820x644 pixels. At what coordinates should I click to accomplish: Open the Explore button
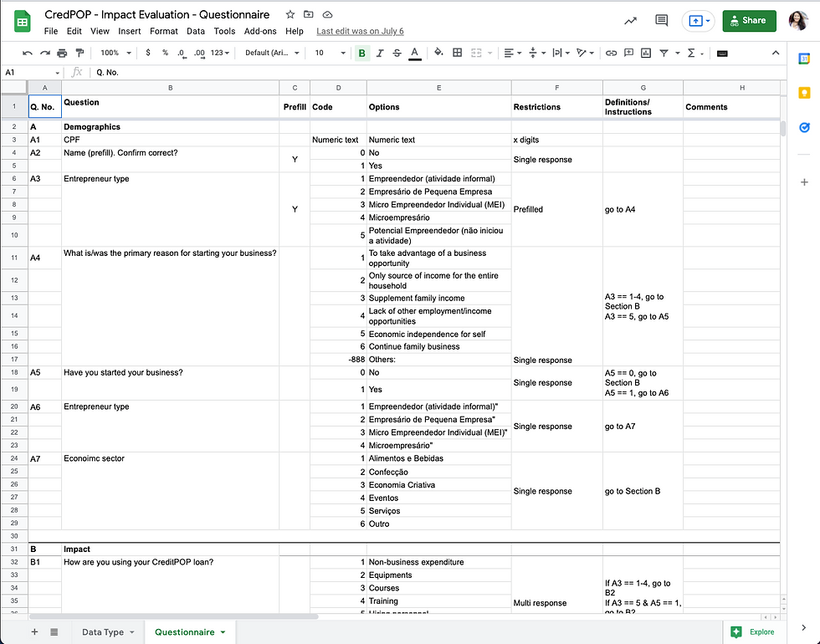[754, 632]
